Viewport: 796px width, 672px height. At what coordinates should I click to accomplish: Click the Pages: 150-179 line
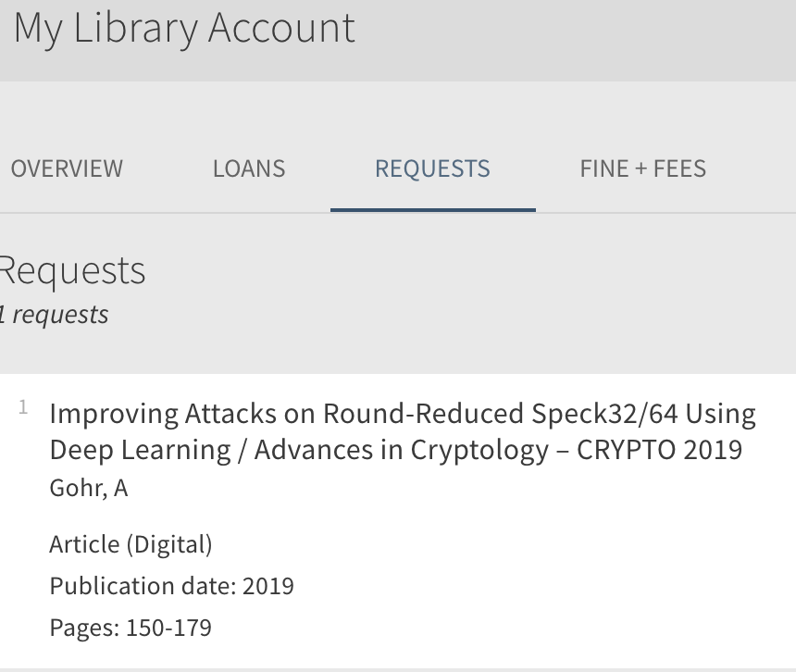click(x=131, y=628)
